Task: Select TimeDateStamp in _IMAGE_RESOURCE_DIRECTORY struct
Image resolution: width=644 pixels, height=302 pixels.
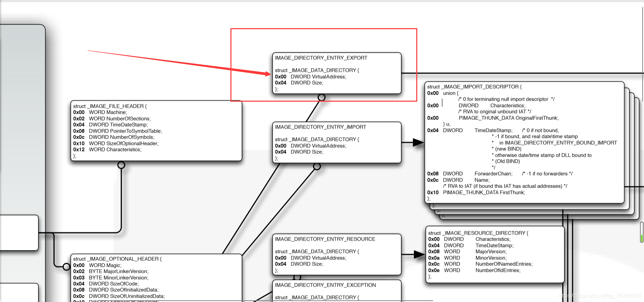Action: point(494,245)
